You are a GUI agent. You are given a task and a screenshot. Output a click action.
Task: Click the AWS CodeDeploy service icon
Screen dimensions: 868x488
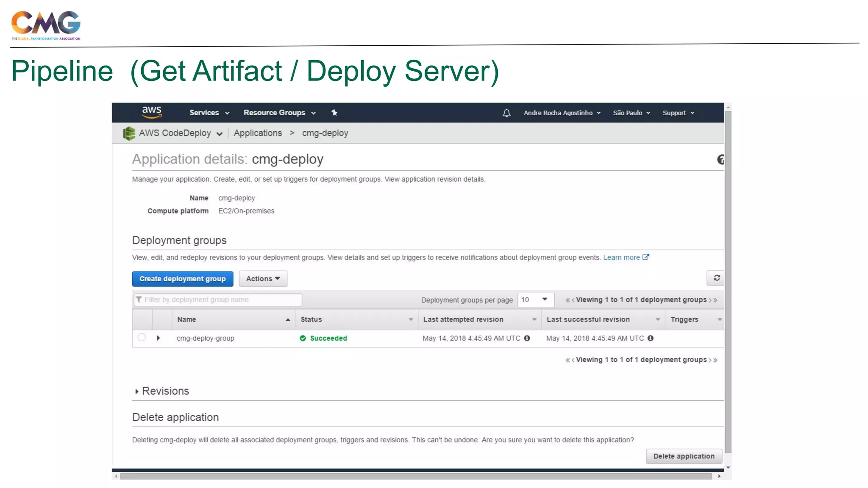click(129, 133)
